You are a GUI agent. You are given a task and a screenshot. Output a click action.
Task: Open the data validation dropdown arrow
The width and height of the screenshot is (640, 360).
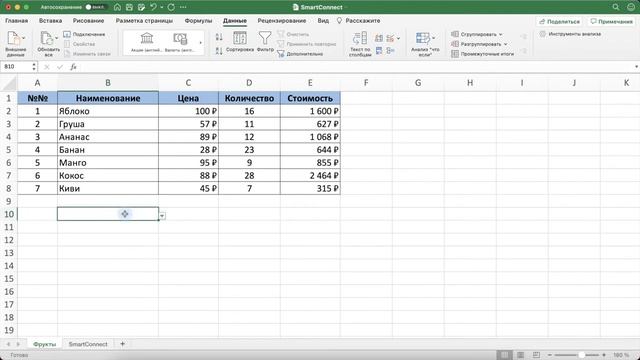click(398, 38)
